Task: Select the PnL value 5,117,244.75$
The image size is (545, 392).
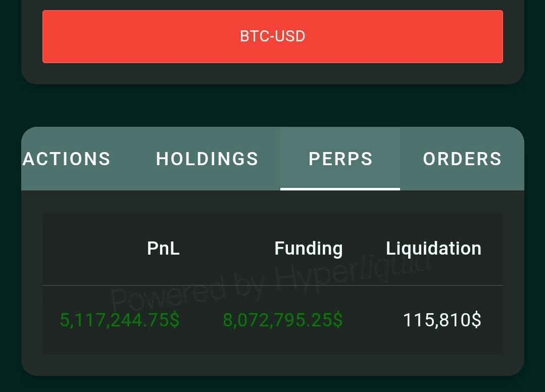Action: pos(120,320)
